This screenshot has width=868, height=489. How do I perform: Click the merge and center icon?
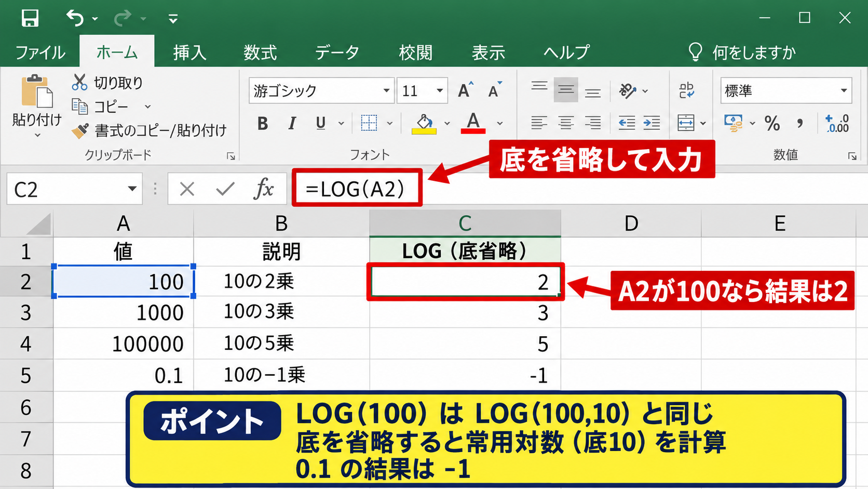[x=686, y=123]
